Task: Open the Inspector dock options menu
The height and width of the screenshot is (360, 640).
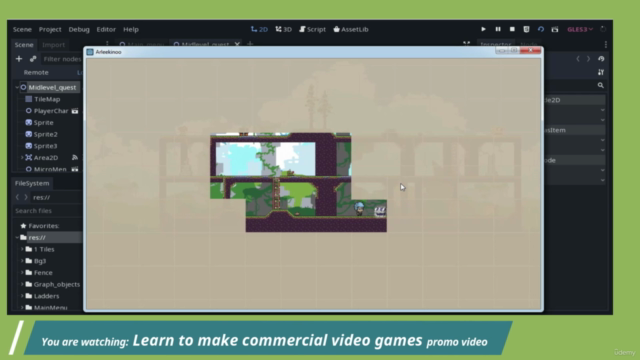Action: (606, 44)
